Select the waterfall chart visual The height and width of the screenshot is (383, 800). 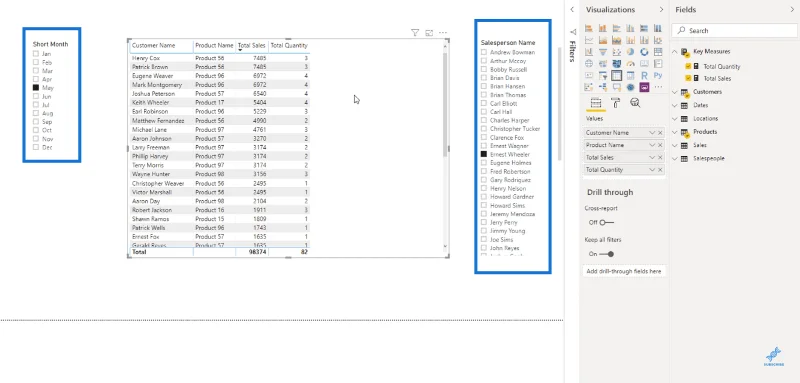point(589,52)
